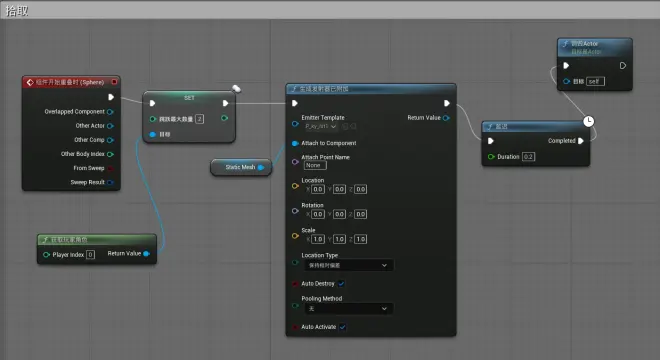Image resolution: width=660 pixels, height=360 pixels.
Task: Click spawn emitter node's Return Value pin
Action: [x=446, y=118]
